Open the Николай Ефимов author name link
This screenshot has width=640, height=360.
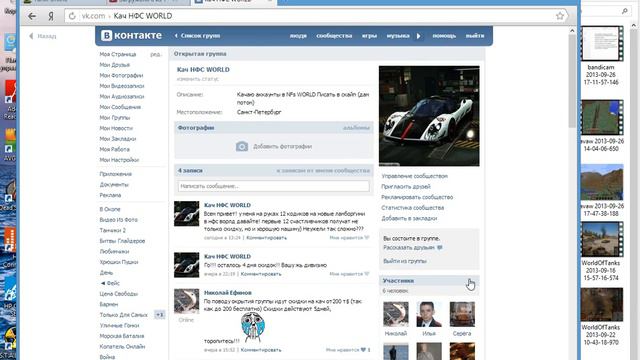coord(228,293)
